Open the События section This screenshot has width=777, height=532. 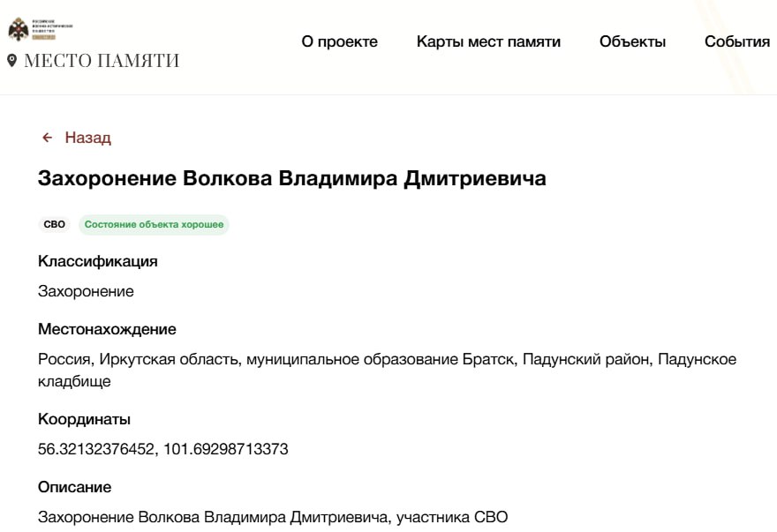[736, 41]
